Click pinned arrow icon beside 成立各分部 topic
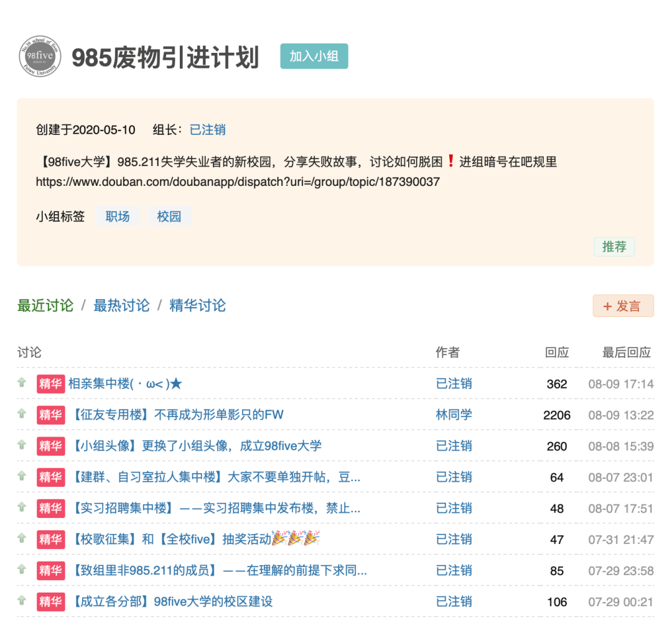This screenshot has height=618, width=672. click(x=22, y=601)
